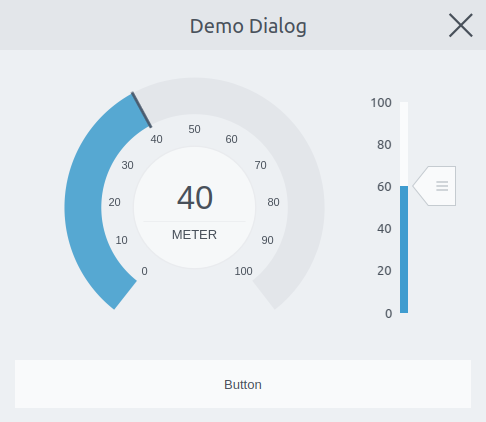Click the blue filled part of vertical slider
486x422 pixels.
(404, 249)
